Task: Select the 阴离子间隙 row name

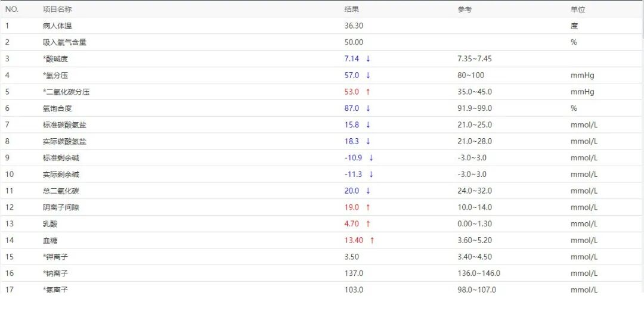Action: (61, 207)
